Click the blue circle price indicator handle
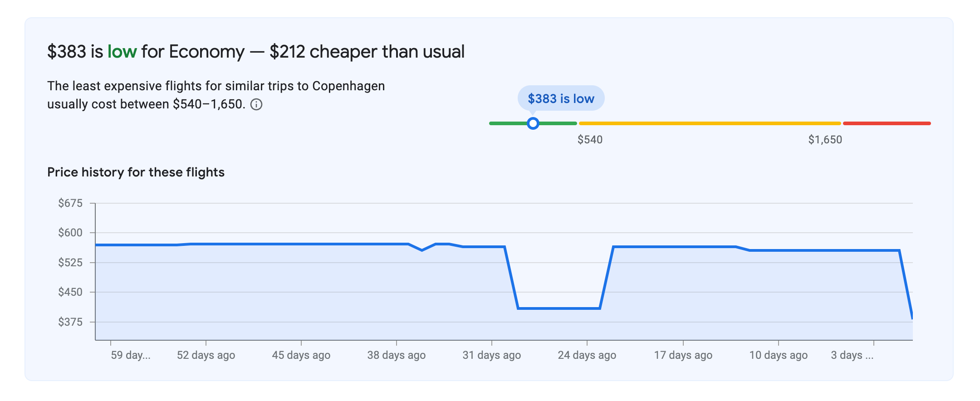Screen dimensions: 980x401 click(533, 123)
